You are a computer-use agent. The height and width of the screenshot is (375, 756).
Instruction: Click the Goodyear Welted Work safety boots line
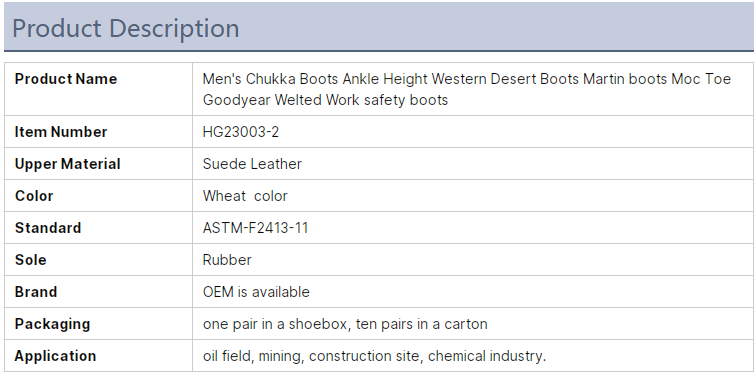pos(325,100)
